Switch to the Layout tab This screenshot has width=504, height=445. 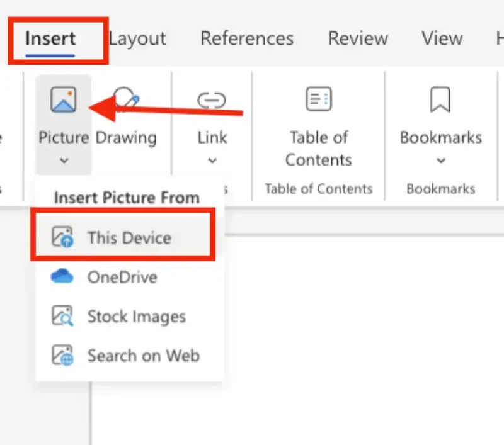[137, 38]
